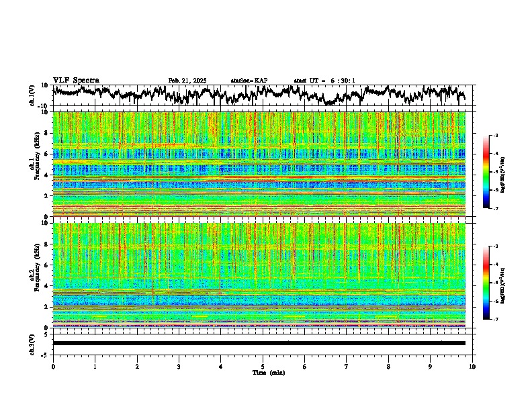
Task: Click the "Time (min)" axis label
Action: pos(269,373)
